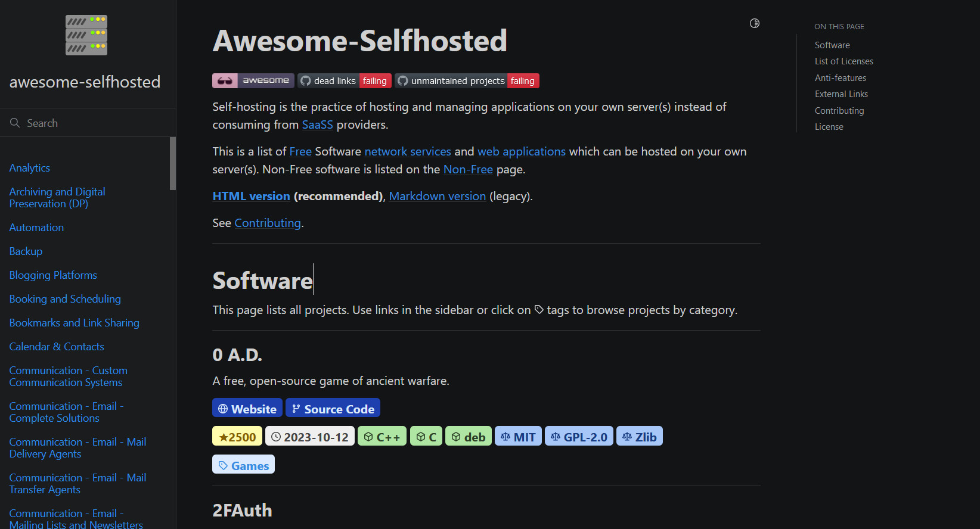The image size is (980, 529).
Task: Follow the SaaS link
Action: coord(317,125)
